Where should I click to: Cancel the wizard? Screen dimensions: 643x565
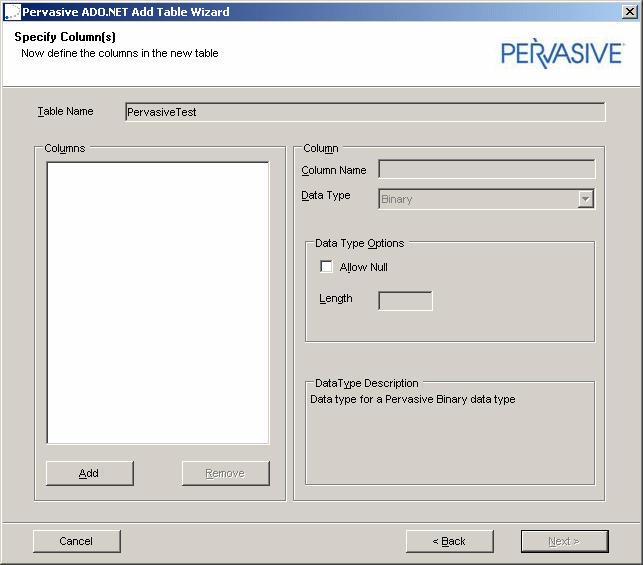pyautogui.click(x=76, y=541)
